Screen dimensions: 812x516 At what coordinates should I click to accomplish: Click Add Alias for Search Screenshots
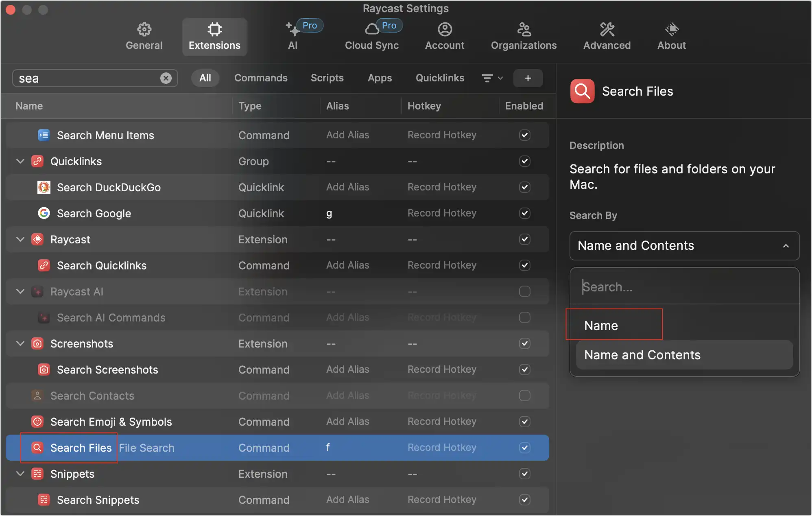[x=347, y=370]
